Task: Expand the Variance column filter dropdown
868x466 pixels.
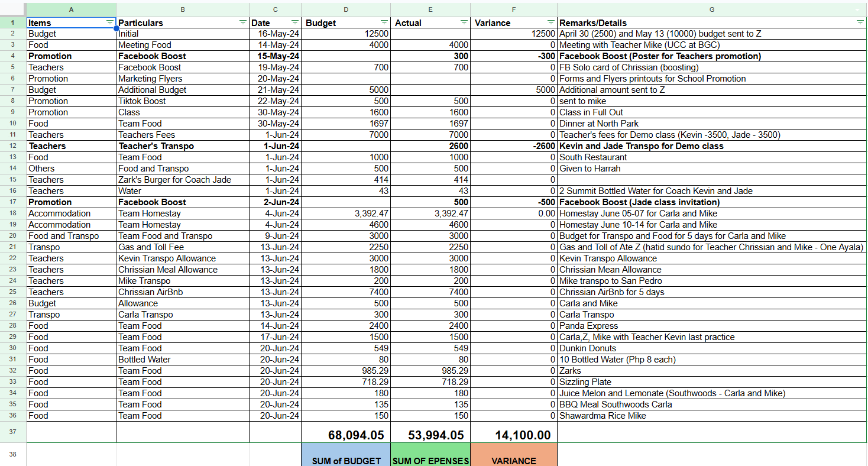Action: [550, 22]
